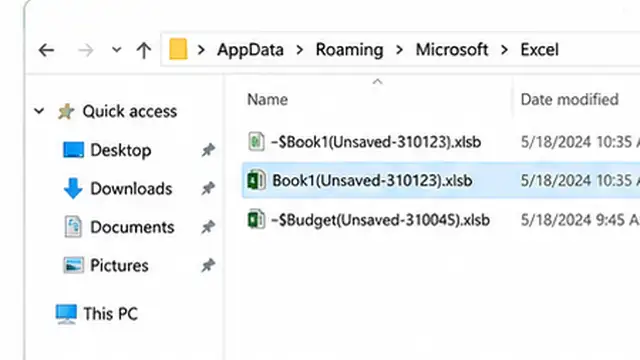This screenshot has height=360, width=640.
Task: Expand the chevron after AppData
Action: [x=300, y=50]
